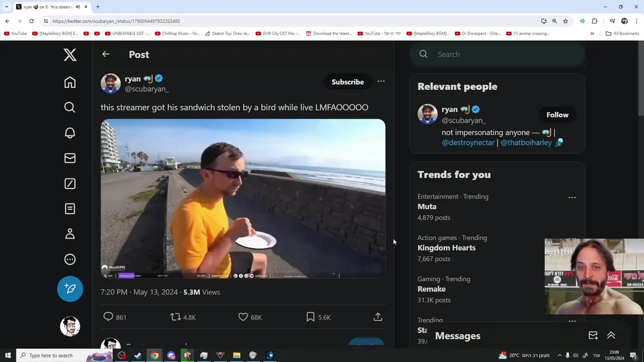The width and height of the screenshot is (644, 362).
Task: Open the Explore search icon in sidebar
Action: click(70, 108)
